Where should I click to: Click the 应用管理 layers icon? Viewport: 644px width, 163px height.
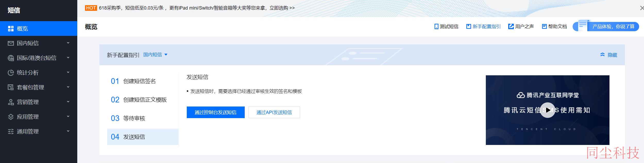tap(11, 117)
